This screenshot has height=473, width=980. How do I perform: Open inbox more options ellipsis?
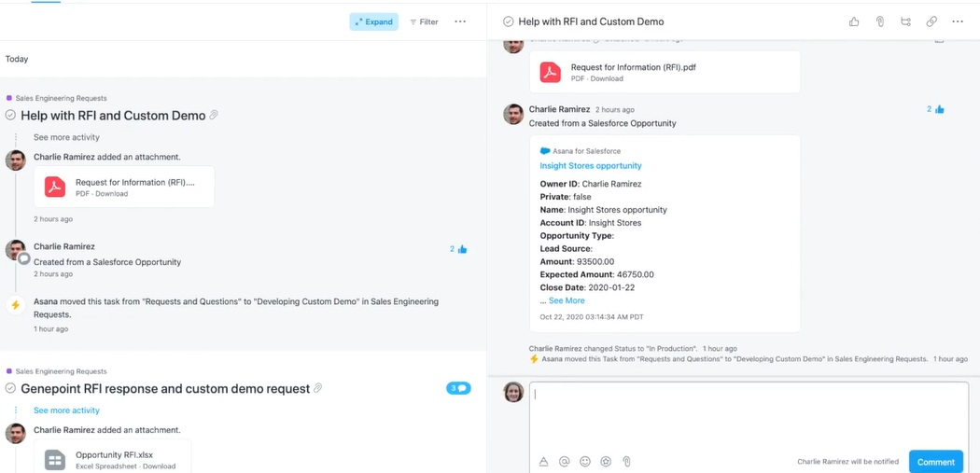(461, 21)
